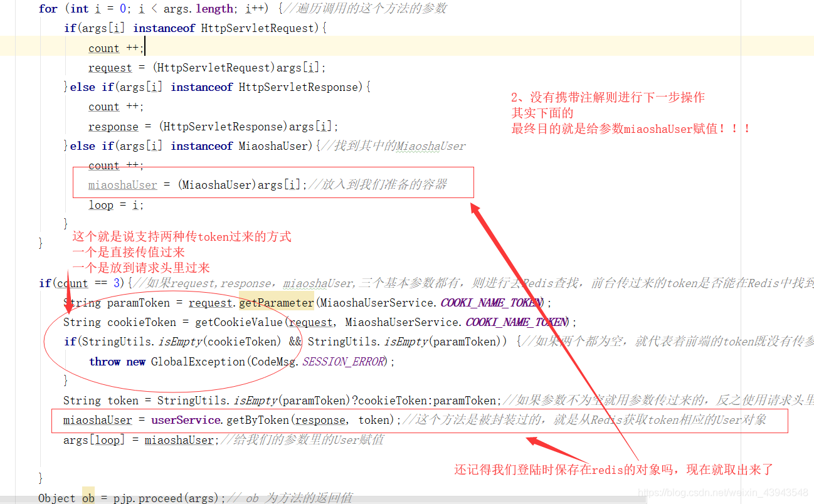Viewport: 814px width, 504px height.
Task: Click "count ++;" on the highlighted caret line
Action: coord(116,48)
